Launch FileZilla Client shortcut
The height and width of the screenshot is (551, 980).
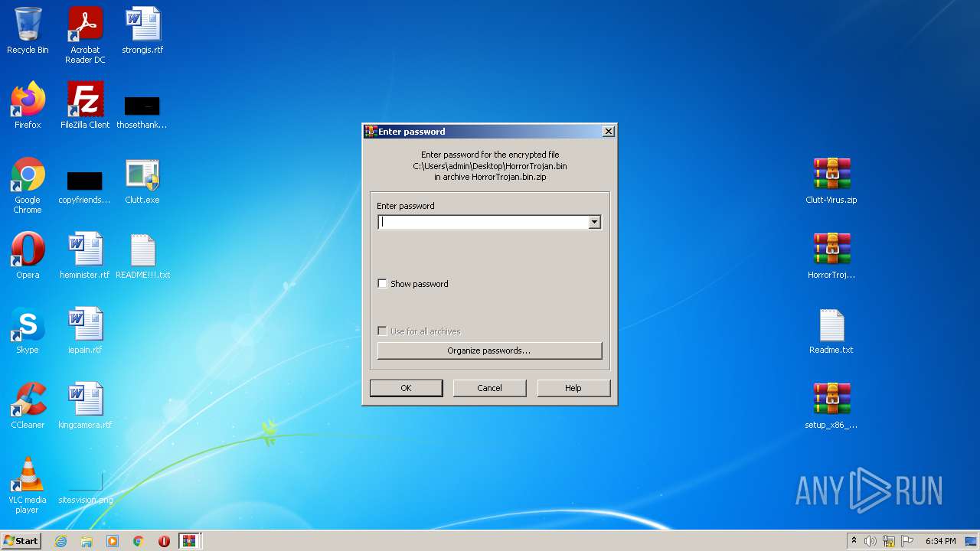(x=85, y=106)
